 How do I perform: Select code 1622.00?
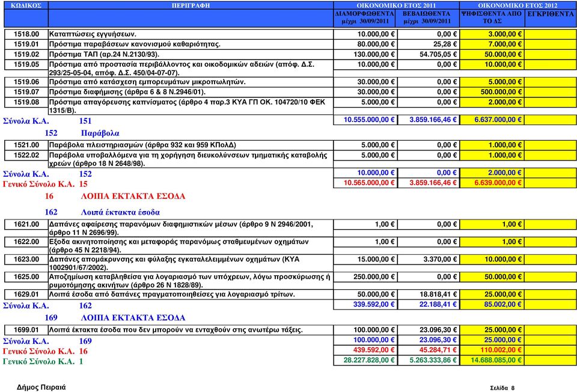pyautogui.click(x=26, y=242)
